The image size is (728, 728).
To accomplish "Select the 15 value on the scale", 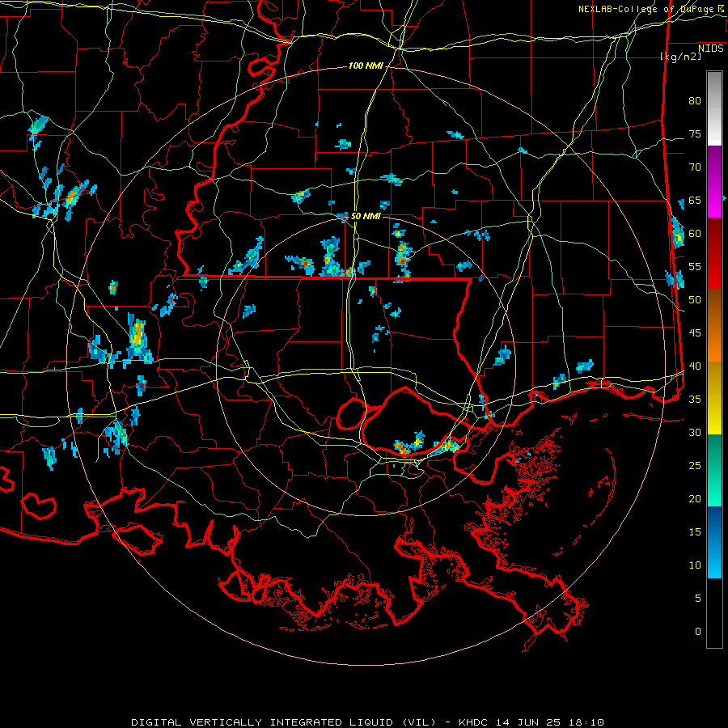I will pyautogui.click(x=695, y=532).
